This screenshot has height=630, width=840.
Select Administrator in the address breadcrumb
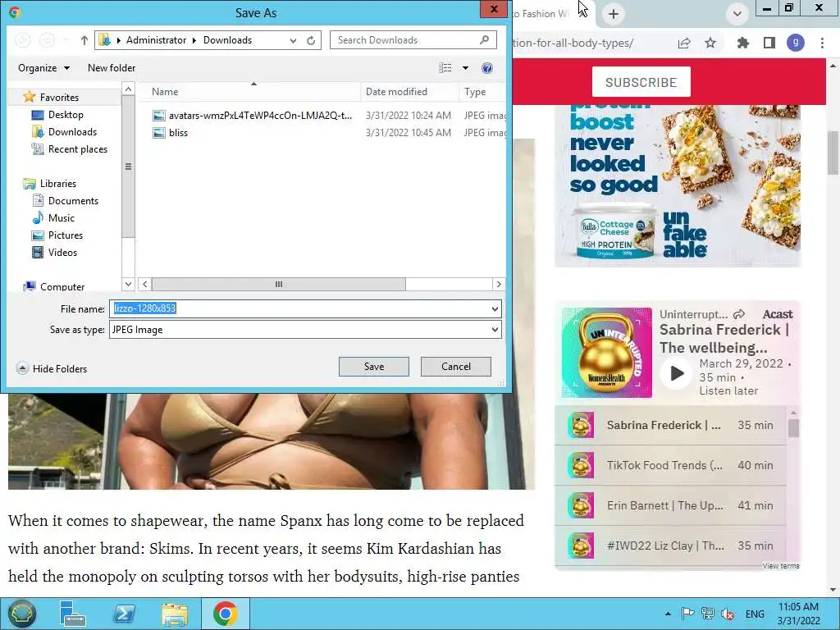[156, 40]
